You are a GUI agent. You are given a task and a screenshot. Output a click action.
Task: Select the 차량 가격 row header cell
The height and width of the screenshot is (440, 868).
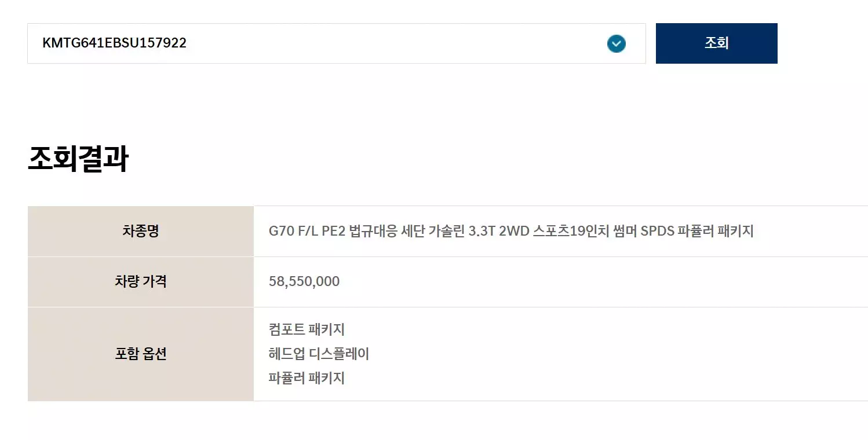click(140, 282)
